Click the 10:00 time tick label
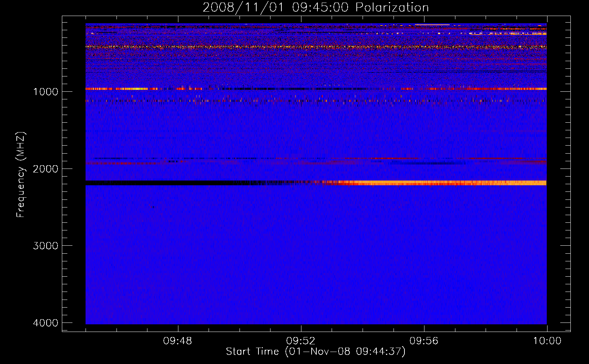 547,341
